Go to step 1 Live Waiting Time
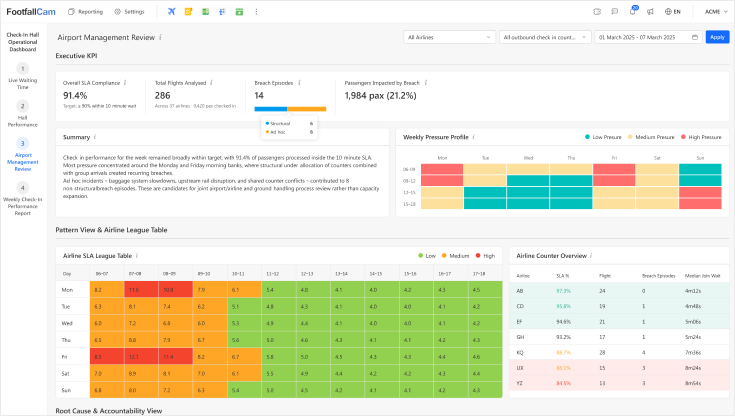Viewport: 735px width, 416px height. 22,76
